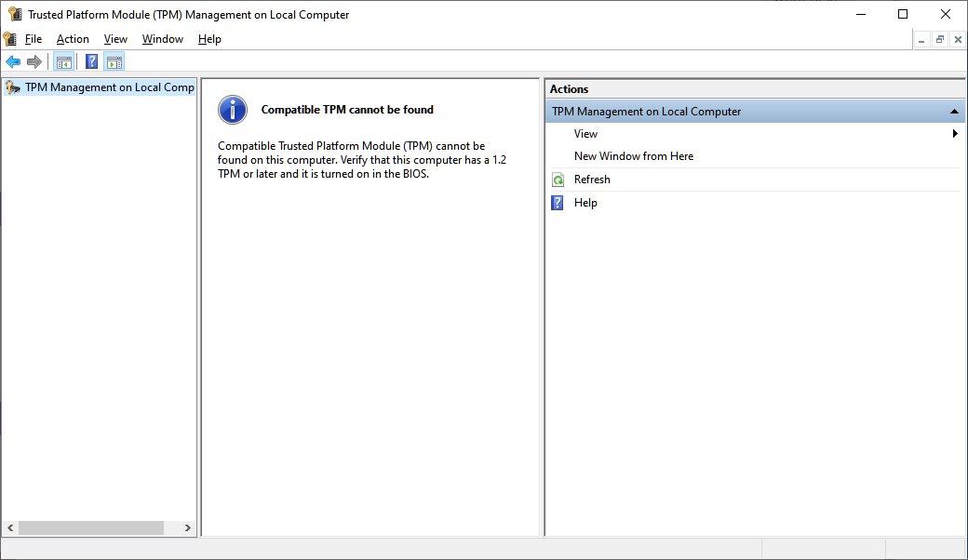Click the Refresh action link
The width and height of the screenshot is (968, 560).
click(x=592, y=180)
